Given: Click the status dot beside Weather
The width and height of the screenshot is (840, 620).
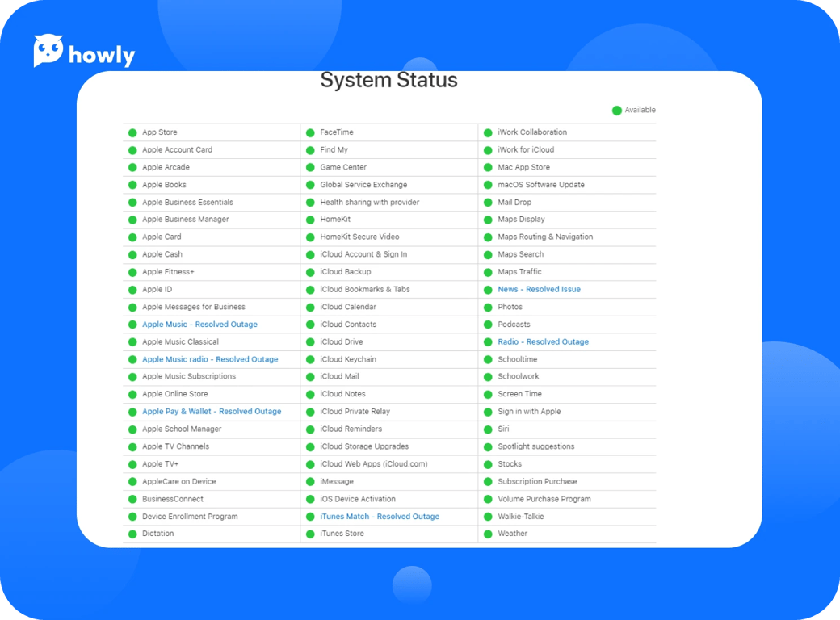Looking at the screenshot, I should pos(488,534).
